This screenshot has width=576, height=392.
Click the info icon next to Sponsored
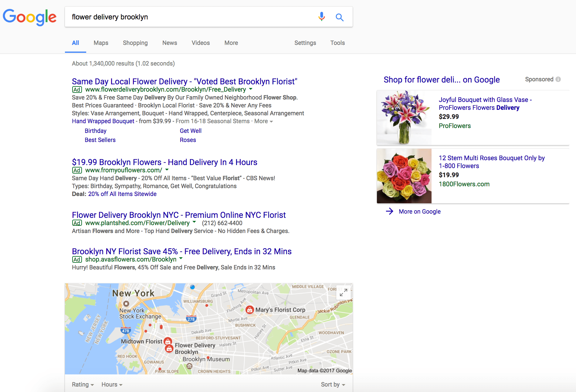(x=558, y=79)
